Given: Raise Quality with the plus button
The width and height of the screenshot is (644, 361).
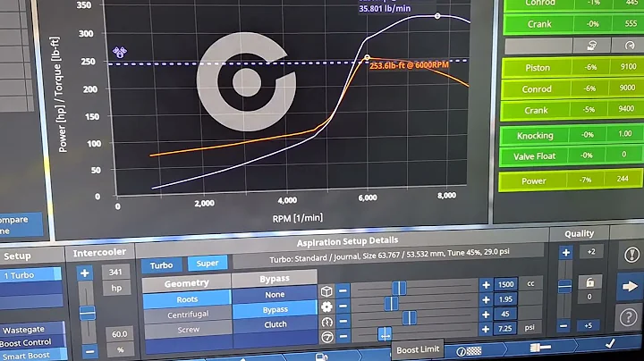Looking at the screenshot, I should pyautogui.click(x=565, y=253).
